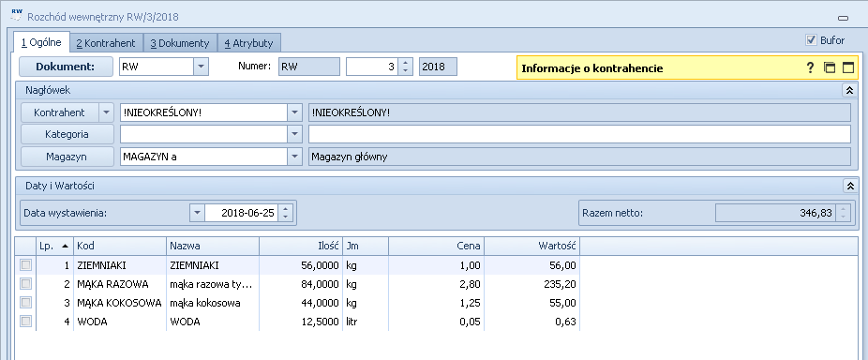Click the year field 2018

[x=438, y=67]
